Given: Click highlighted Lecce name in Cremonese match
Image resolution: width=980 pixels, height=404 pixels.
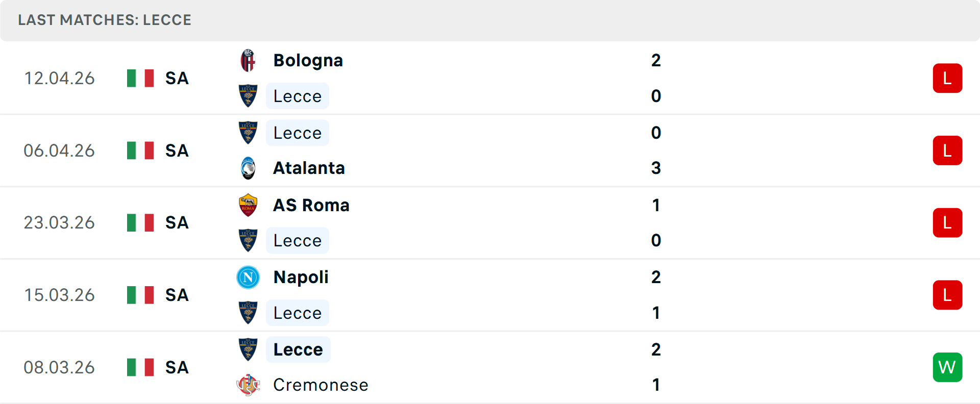Looking at the screenshot, I should (298, 350).
